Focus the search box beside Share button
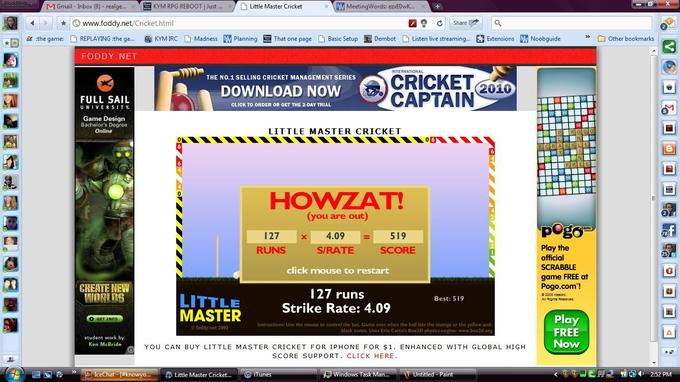 click(572, 23)
